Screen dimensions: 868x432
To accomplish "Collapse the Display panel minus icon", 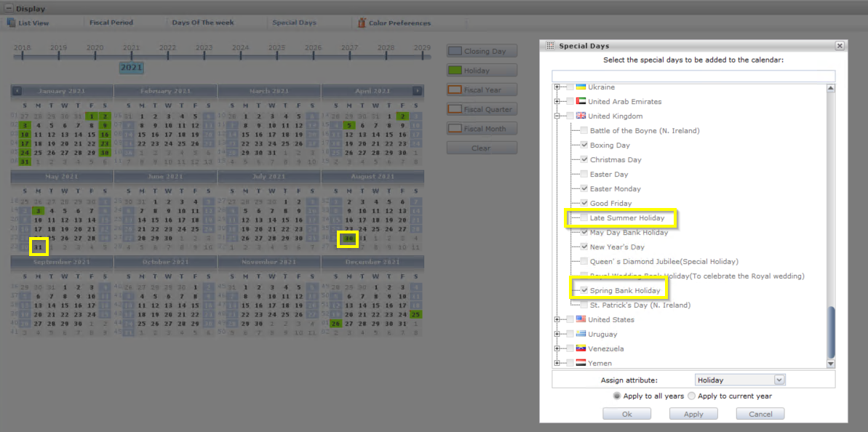I will [x=8, y=9].
